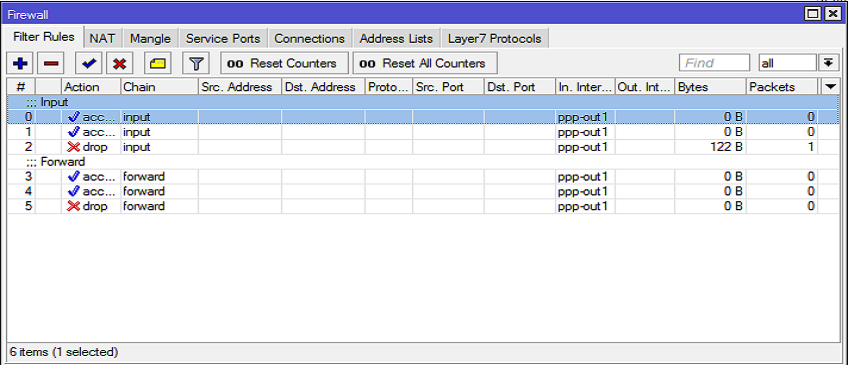Select the drop action icon in rule 5
Screen dimensions: 849x366
tap(74, 206)
